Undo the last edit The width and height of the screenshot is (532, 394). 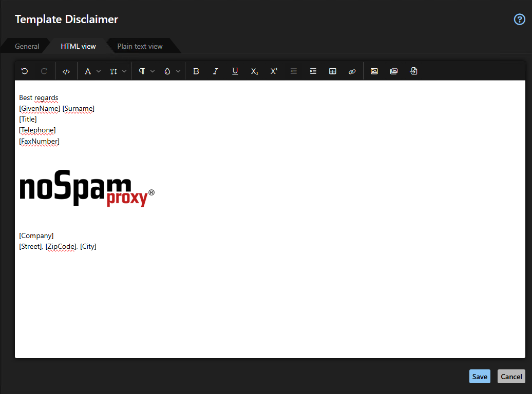click(x=25, y=71)
